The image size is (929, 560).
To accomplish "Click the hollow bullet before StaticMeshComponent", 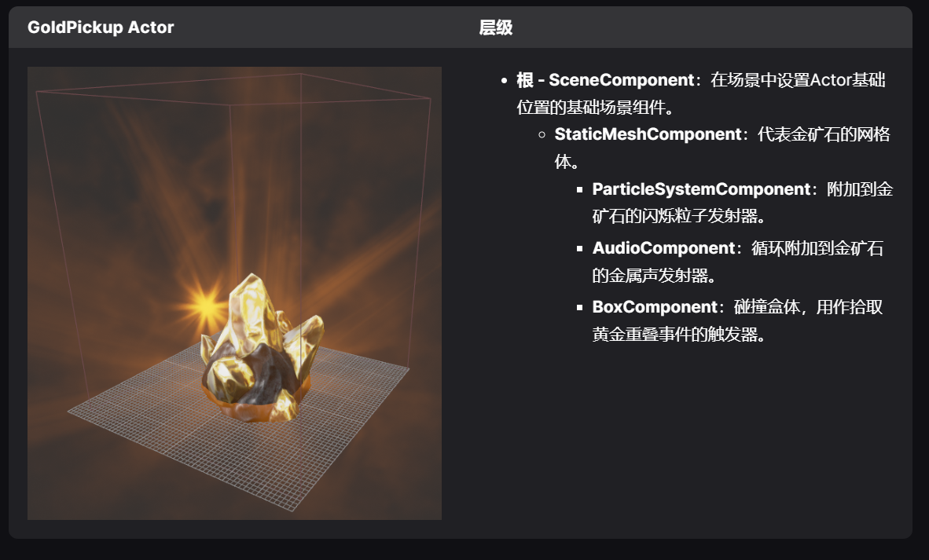I will point(542,135).
